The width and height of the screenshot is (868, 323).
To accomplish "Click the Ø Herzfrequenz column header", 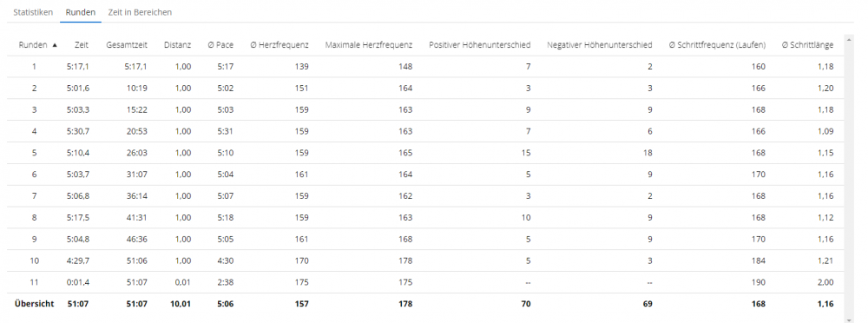I will pos(279,45).
